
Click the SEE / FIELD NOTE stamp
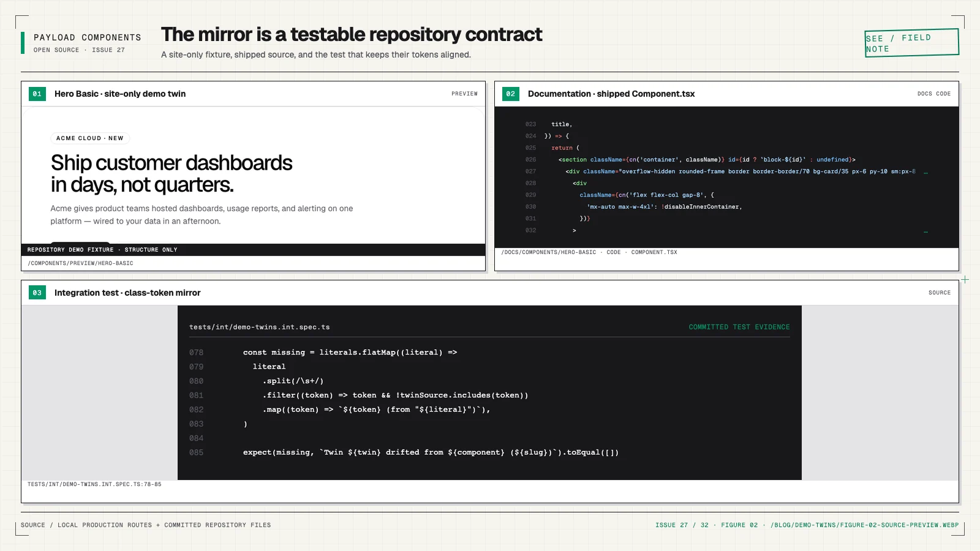(x=911, y=43)
